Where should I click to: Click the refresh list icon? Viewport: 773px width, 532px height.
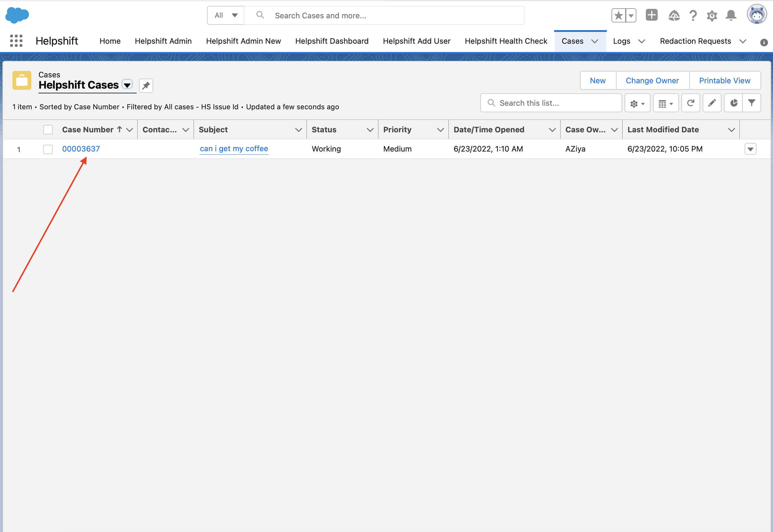pyautogui.click(x=690, y=103)
